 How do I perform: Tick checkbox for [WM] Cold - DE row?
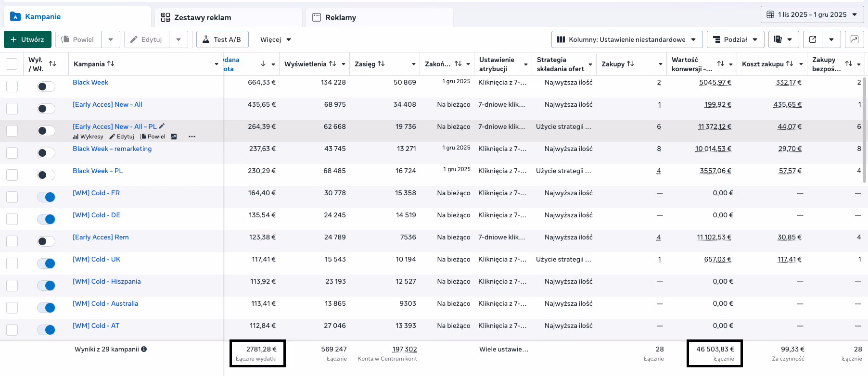tap(12, 219)
